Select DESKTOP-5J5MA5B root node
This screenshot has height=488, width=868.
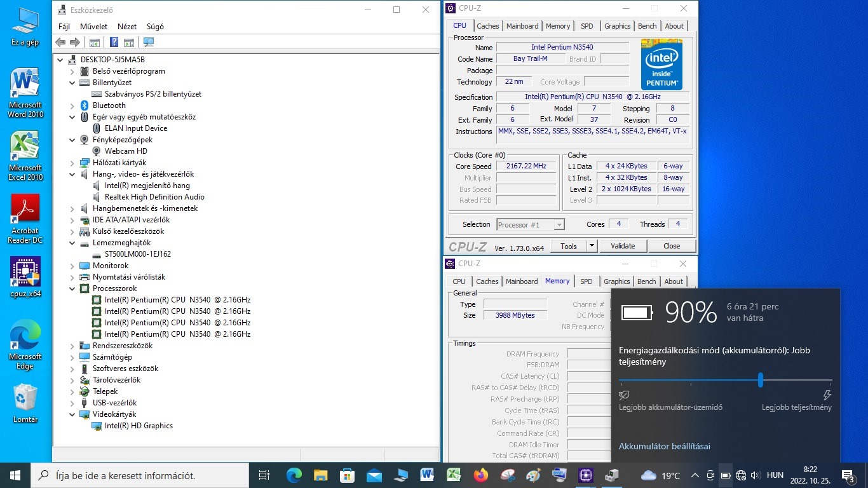(112, 60)
